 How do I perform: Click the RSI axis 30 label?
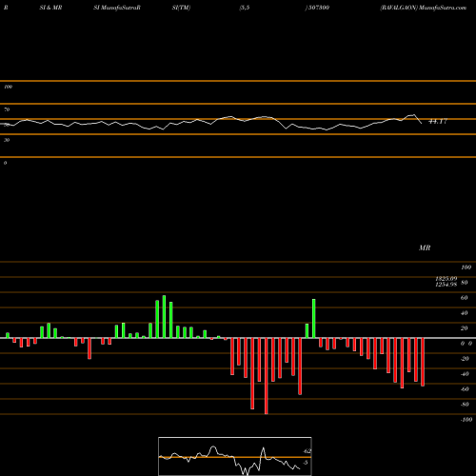(7, 140)
